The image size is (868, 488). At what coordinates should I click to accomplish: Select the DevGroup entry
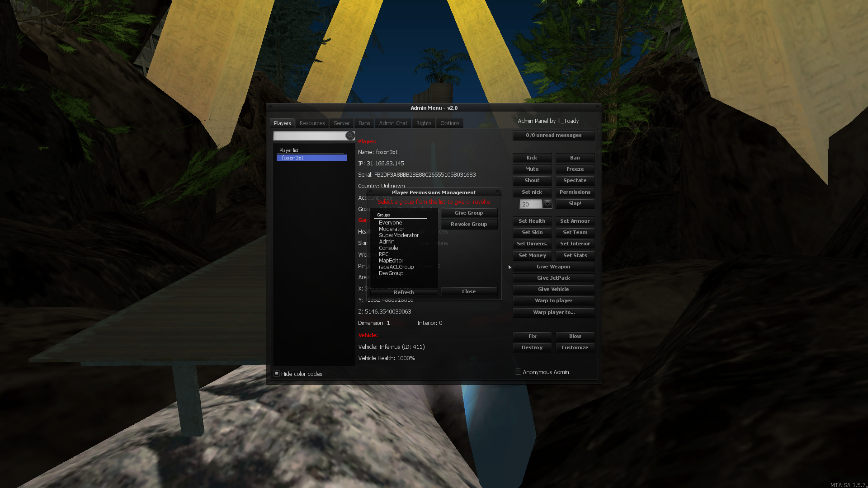tap(391, 273)
